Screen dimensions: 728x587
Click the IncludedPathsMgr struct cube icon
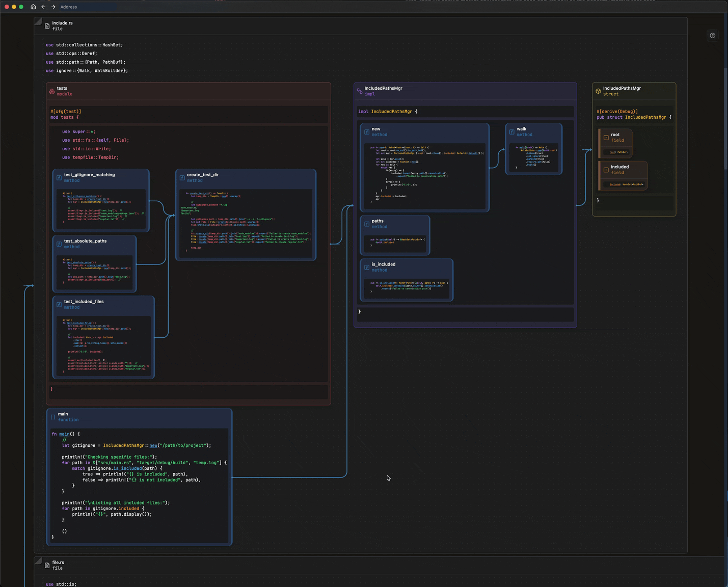pos(598,91)
